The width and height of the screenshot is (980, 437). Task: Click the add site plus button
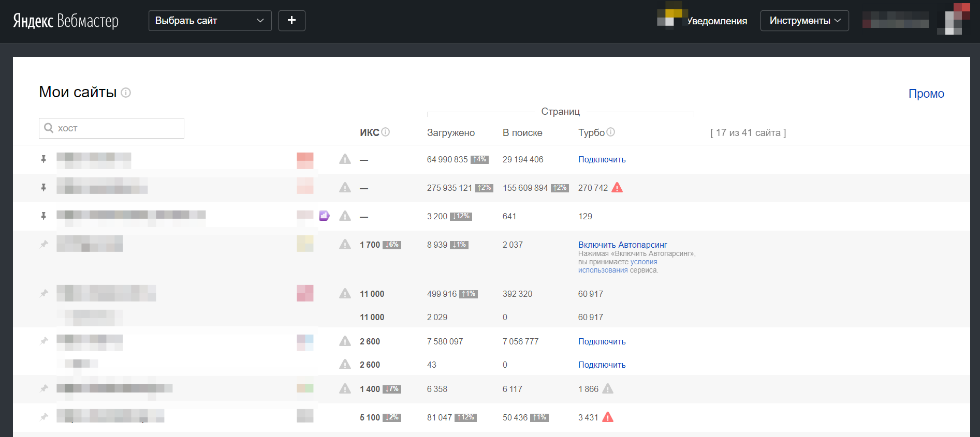(292, 21)
